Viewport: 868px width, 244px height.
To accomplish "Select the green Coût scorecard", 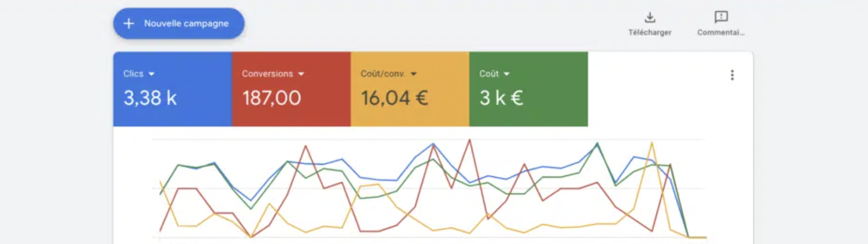I will coord(529,89).
